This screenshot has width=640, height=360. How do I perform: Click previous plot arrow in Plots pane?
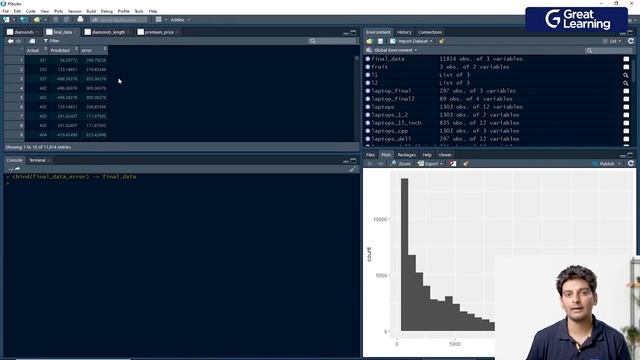click(369, 164)
